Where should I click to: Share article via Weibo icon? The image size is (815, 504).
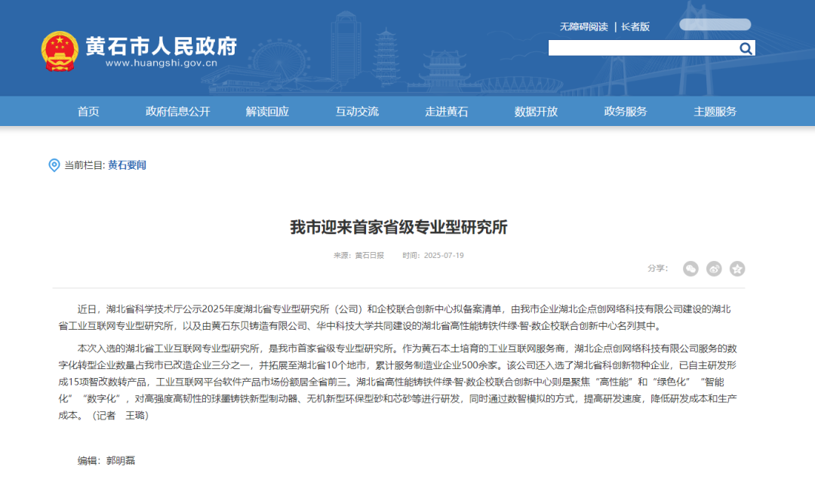click(714, 269)
